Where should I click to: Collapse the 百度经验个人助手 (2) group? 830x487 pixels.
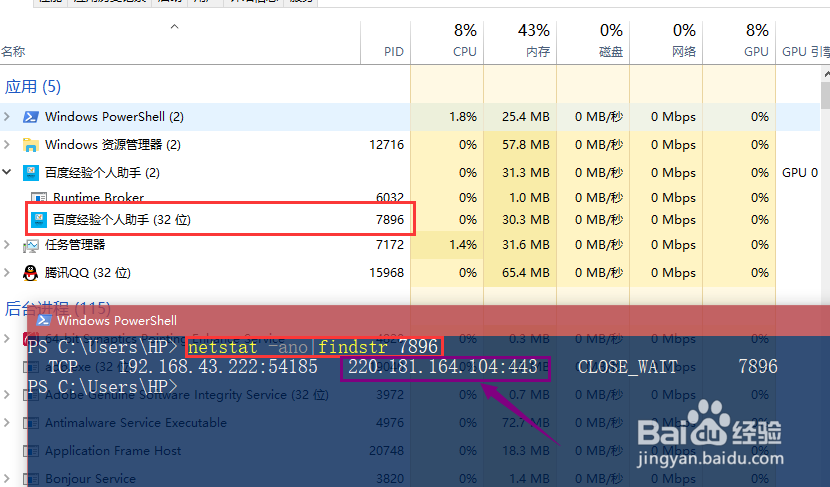[7, 172]
